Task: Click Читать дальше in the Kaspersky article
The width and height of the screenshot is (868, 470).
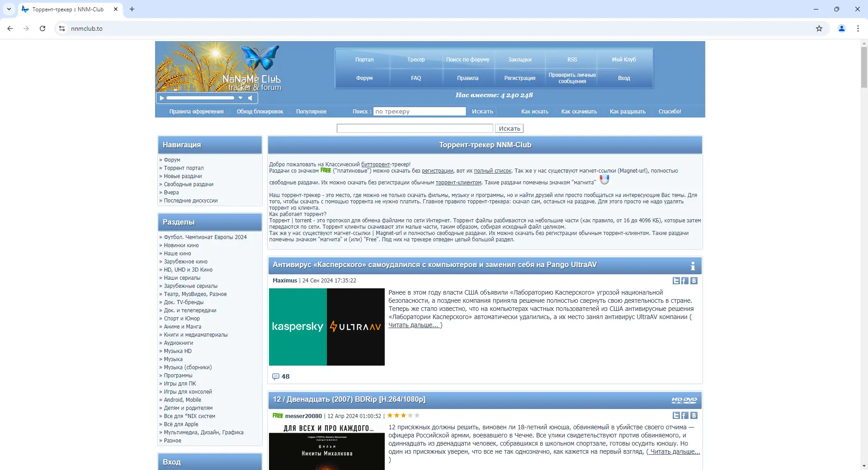Action: 414,325
